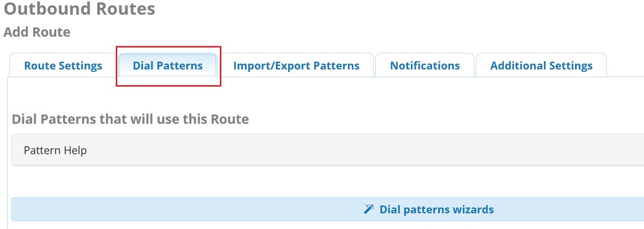Viewport: 644px width, 229px height.
Task: Expand the Pattern Help section
Action: (327, 150)
